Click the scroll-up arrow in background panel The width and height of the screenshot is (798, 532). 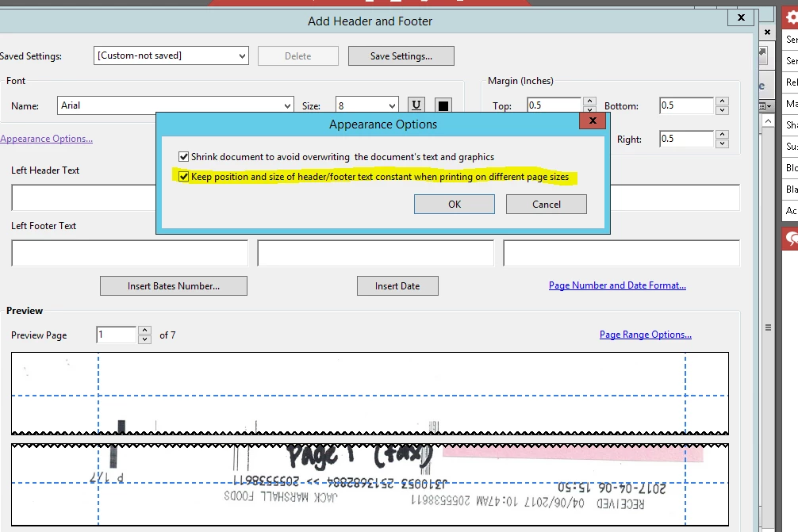768,121
